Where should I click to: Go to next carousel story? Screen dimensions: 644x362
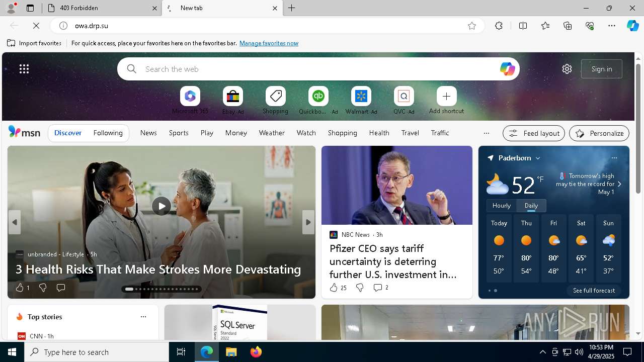click(x=308, y=222)
